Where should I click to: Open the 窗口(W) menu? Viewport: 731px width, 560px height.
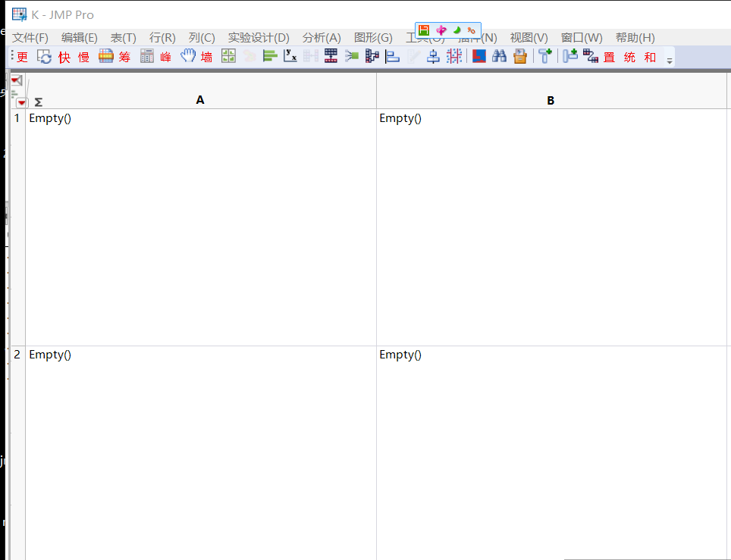click(582, 38)
